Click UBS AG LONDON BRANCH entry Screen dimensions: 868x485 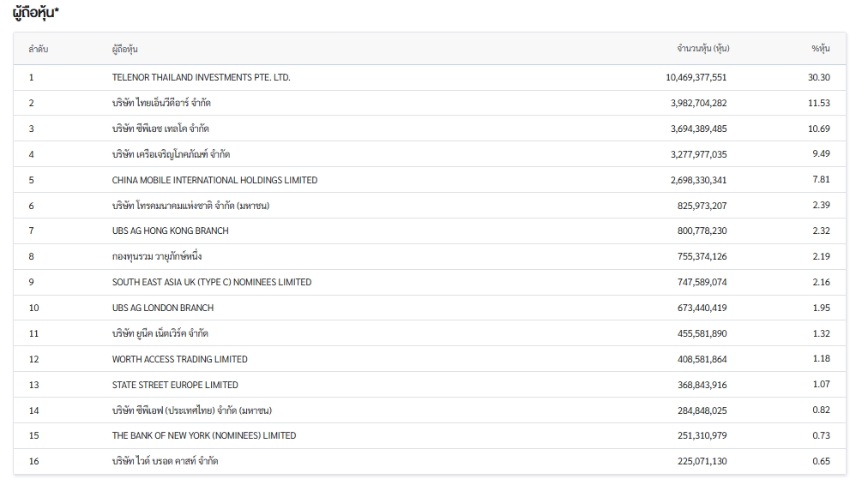click(163, 308)
